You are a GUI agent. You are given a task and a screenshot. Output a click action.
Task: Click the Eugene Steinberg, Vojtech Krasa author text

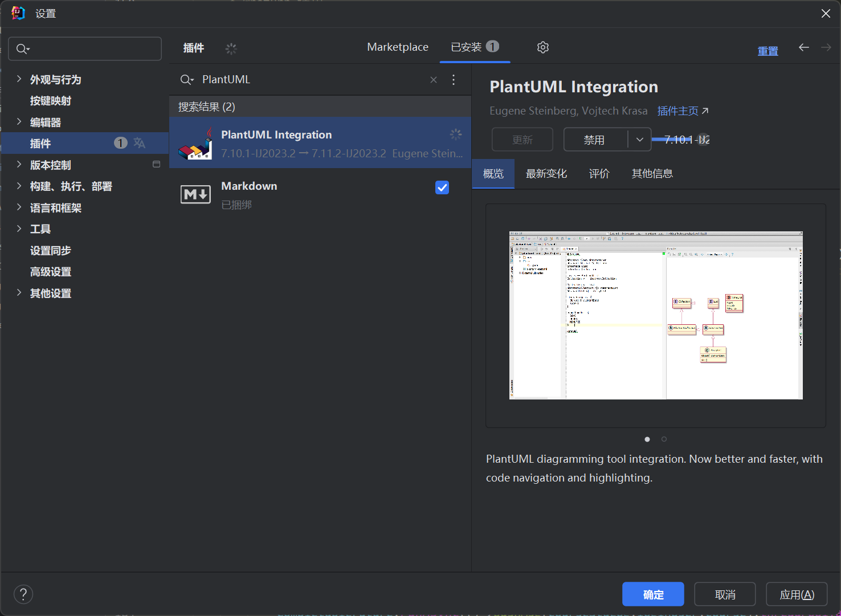(x=569, y=111)
